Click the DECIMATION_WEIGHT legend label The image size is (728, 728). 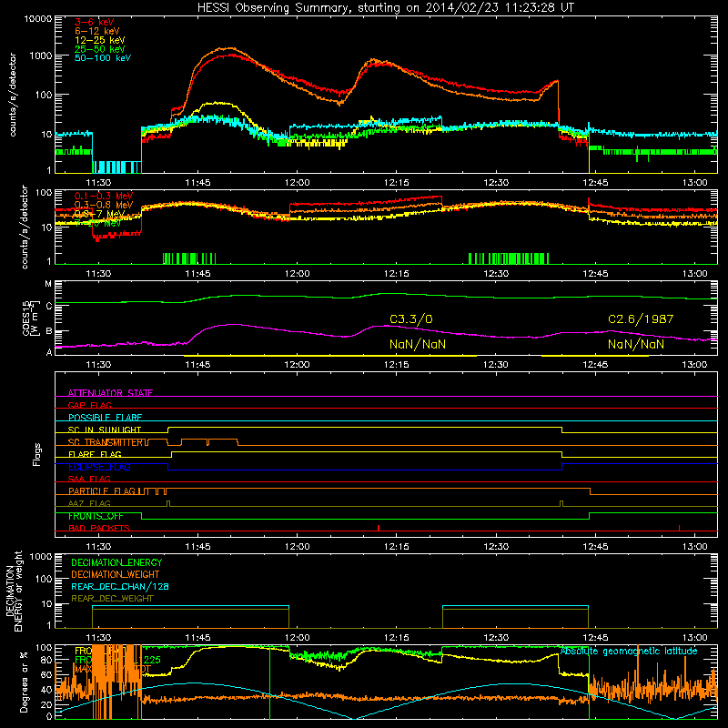[116, 574]
